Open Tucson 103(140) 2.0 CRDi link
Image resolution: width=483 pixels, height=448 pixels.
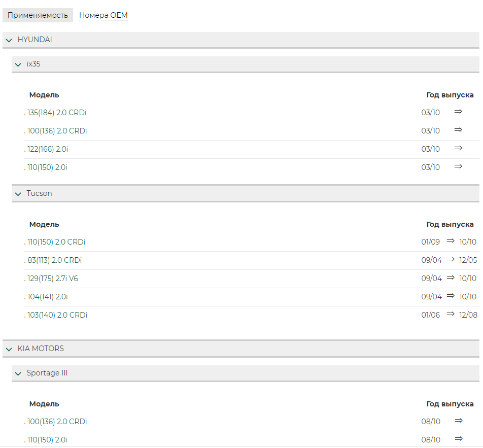pyautogui.click(x=56, y=315)
